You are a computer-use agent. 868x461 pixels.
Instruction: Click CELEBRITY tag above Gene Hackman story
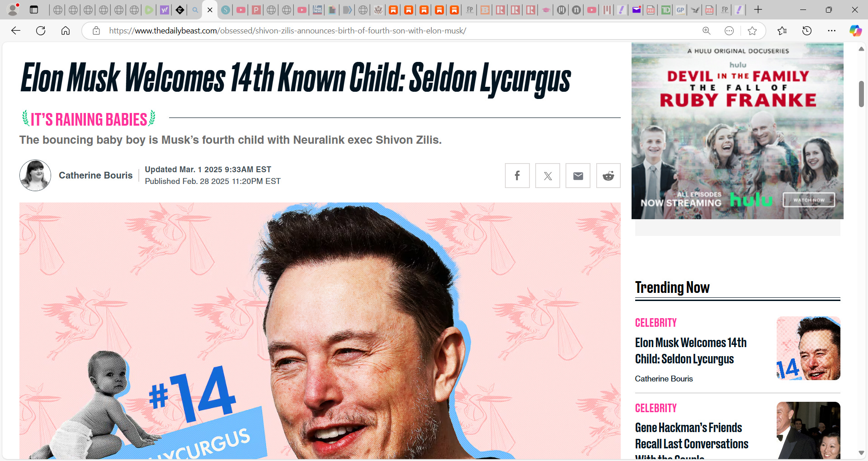(x=656, y=408)
